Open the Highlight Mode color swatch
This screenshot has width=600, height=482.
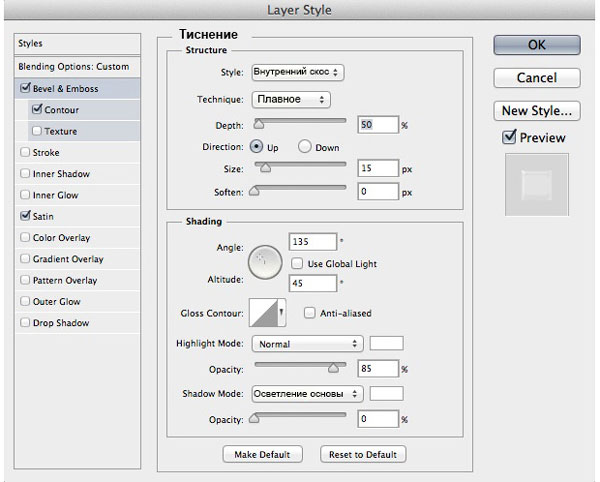pos(386,343)
